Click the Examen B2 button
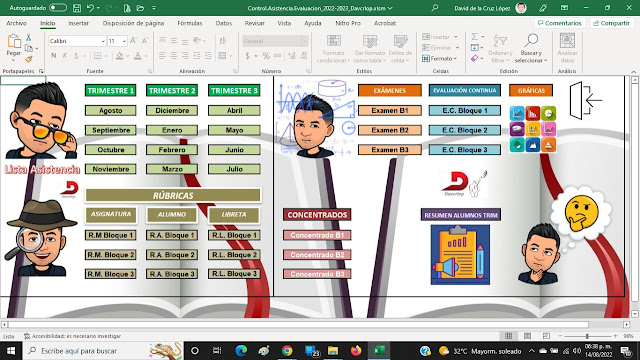This screenshot has width=640, height=360. coord(390,130)
